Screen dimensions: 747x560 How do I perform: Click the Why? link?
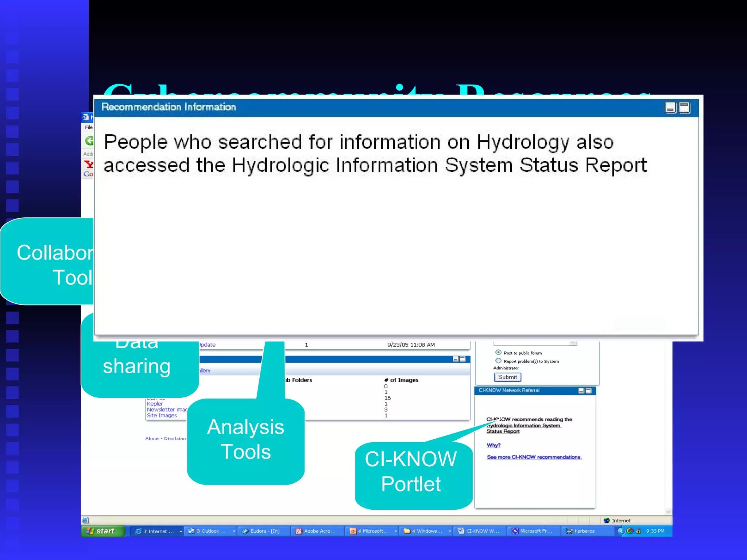[494, 445]
